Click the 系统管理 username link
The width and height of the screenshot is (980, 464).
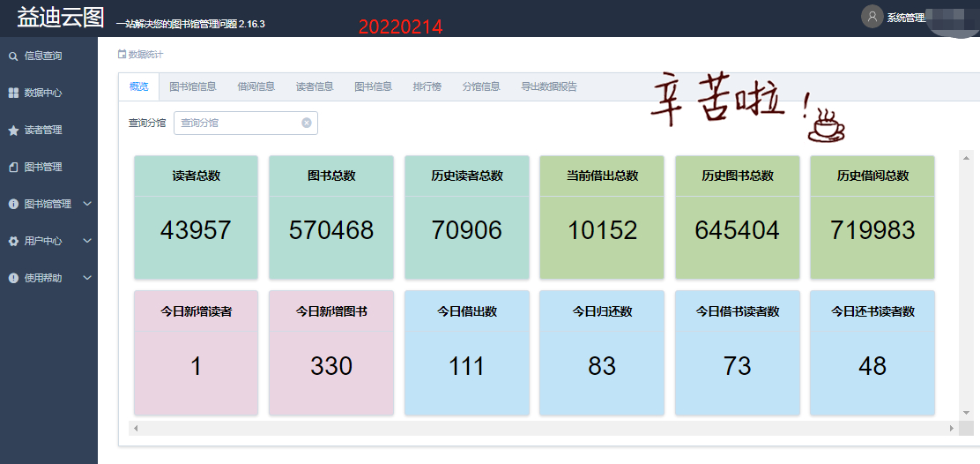coord(905,18)
